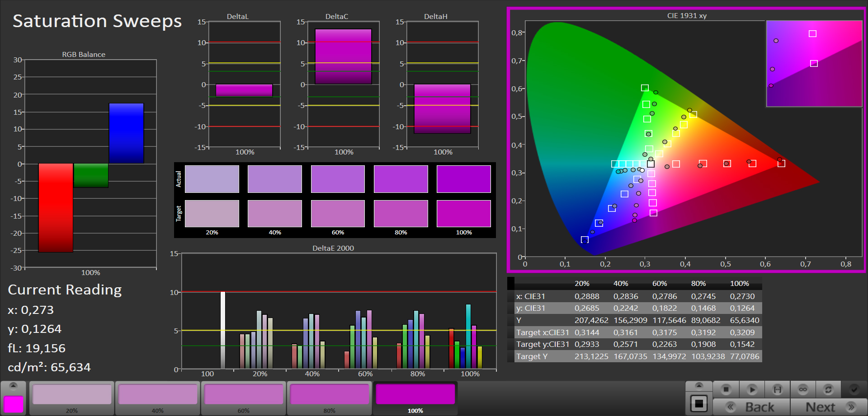
Task: Select the 100% magenta pattern in bottom strip
Action: pos(415,397)
